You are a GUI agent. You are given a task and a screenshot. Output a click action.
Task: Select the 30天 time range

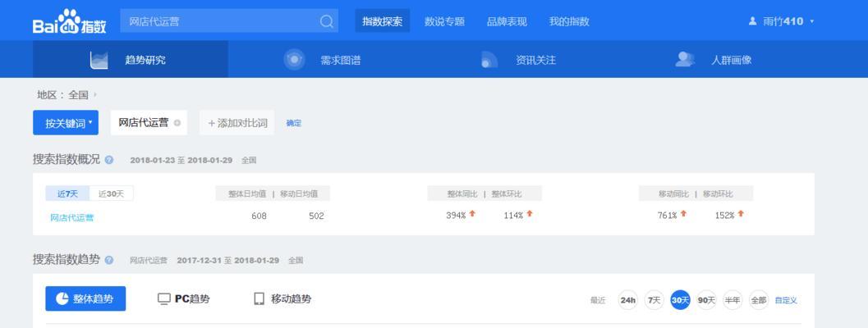coord(680,300)
